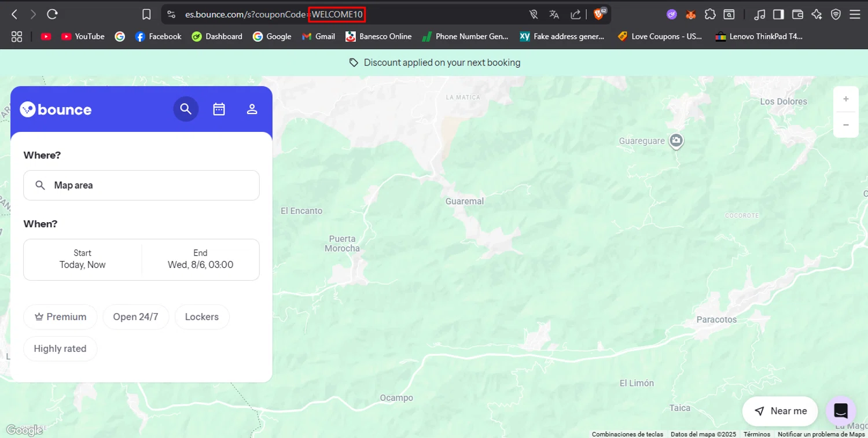Click the Bounce logo
Viewport: 868px width, 438px height.
tap(56, 109)
